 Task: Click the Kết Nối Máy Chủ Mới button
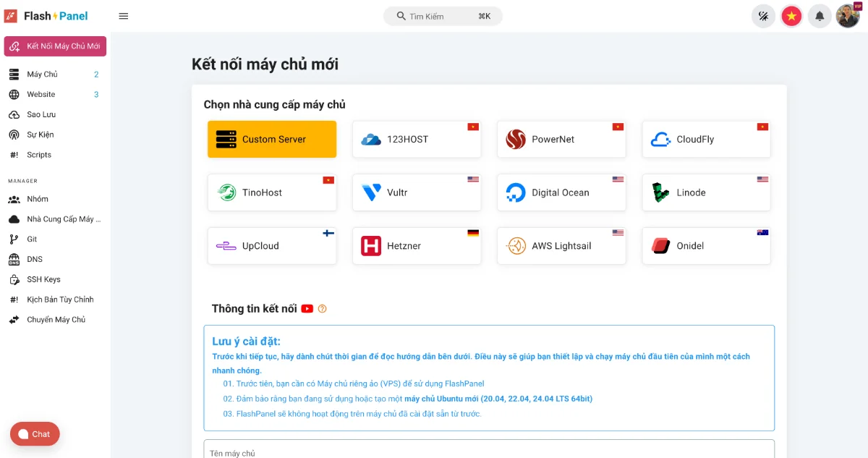55,46
